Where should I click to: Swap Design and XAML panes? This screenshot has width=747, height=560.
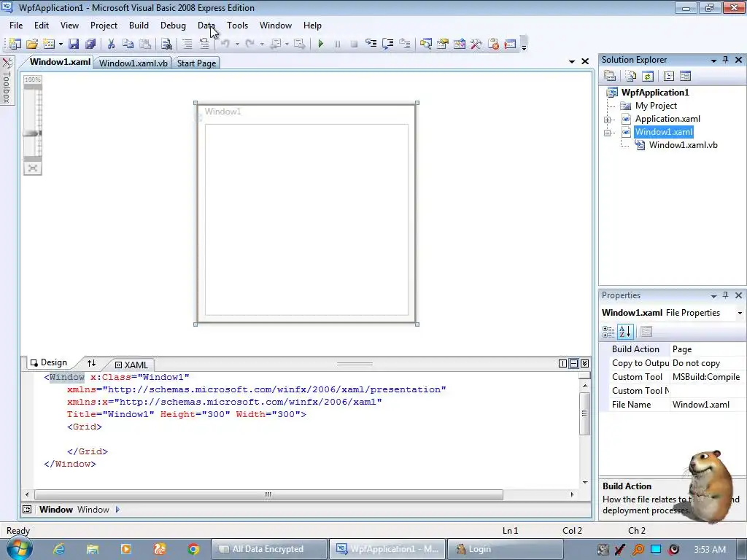[x=91, y=363]
